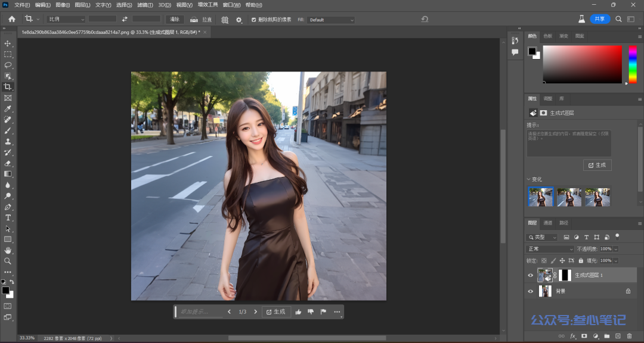
Task: Open the Layers panel options menu
Action: [639, 223]
